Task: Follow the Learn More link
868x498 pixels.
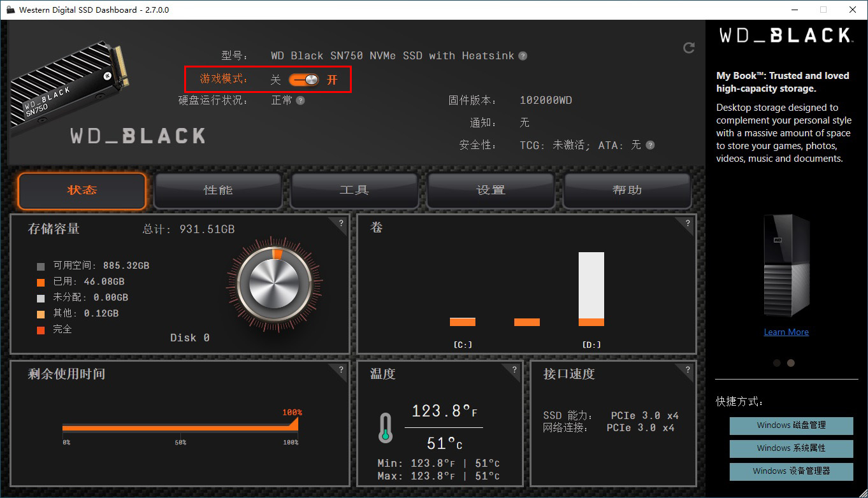Action: click(x=786, y=332)
